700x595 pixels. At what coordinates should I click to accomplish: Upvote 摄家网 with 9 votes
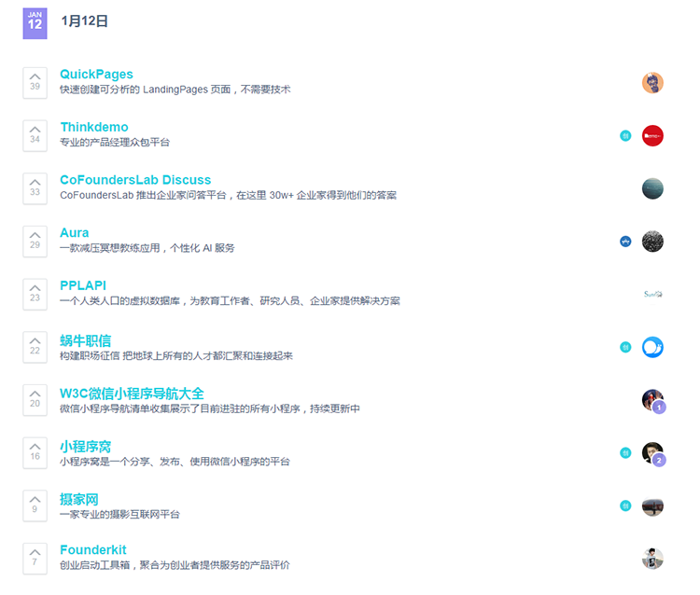(x=35, y=505)
